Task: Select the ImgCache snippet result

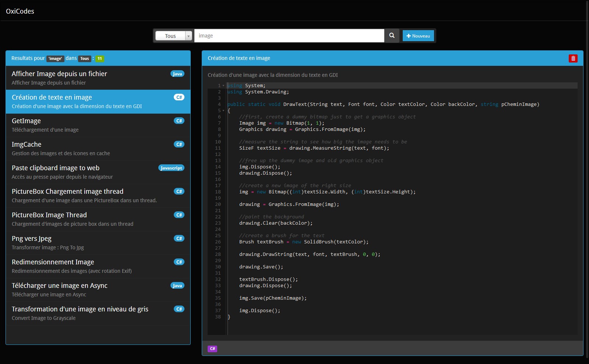Action: [98, 149]
